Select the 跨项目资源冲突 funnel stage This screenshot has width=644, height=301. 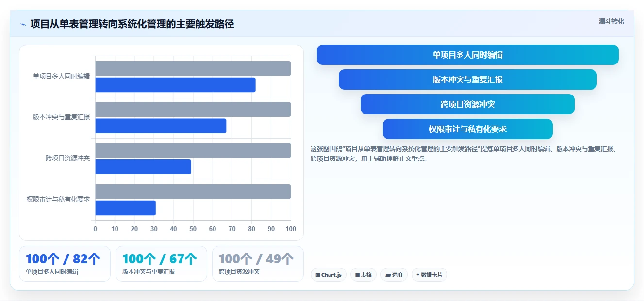(467, 104)
